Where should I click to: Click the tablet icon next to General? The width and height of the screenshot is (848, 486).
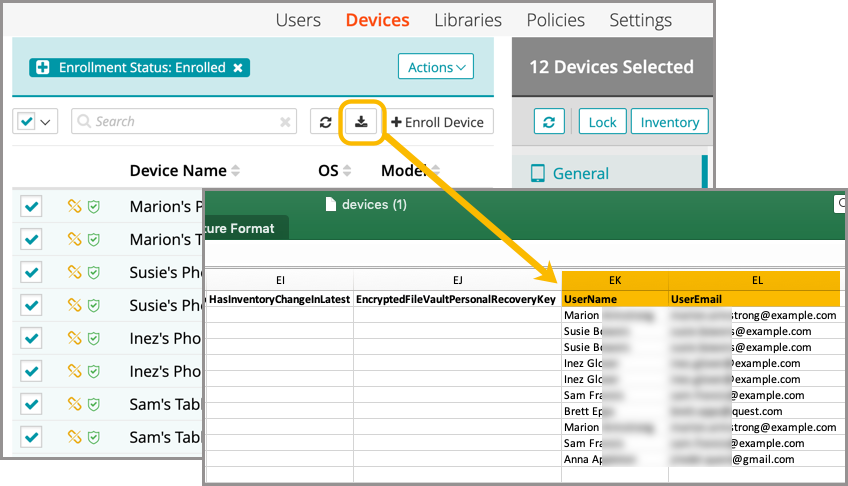pos(537,173)
